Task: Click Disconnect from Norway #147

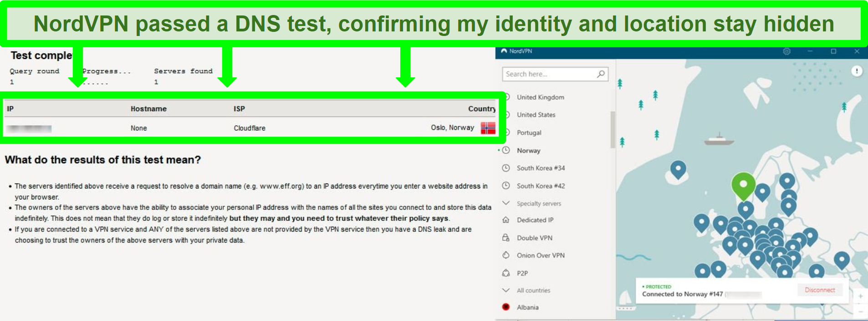Action: (x=820, y=290)
